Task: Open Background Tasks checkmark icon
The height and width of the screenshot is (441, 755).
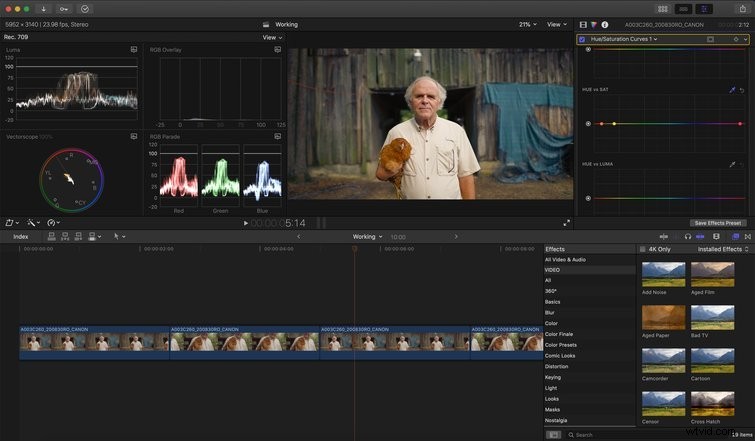Action: (x=85, y=9)
